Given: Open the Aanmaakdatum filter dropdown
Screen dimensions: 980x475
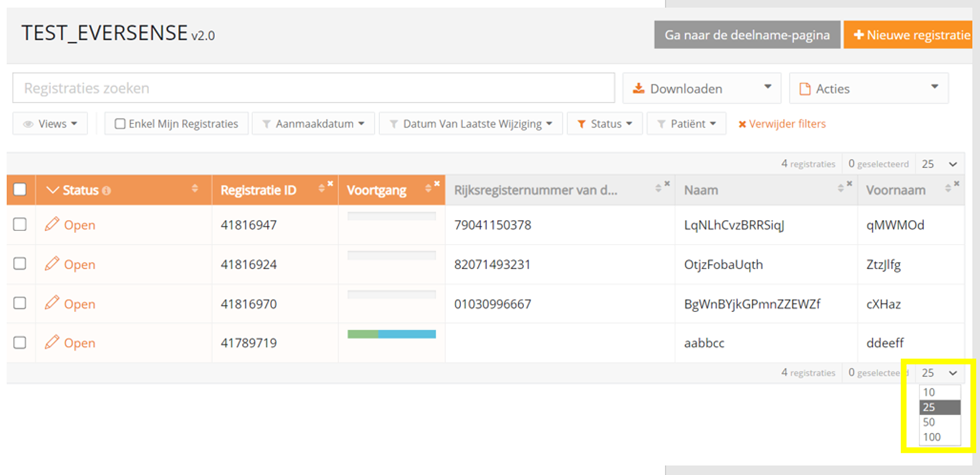Looking at the screenshot, I should (313, 124).
